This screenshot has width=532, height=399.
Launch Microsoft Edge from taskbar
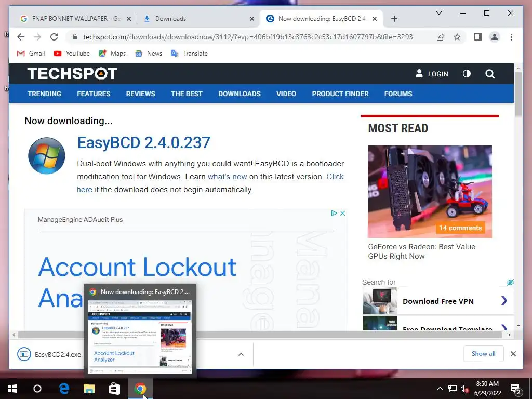click(64, 389)
